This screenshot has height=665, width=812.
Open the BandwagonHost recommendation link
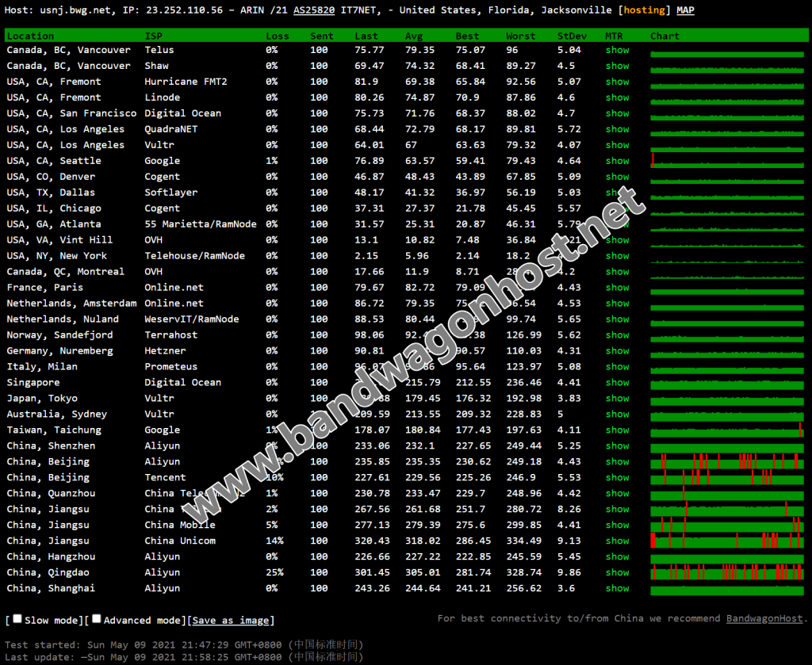[764, 618]
